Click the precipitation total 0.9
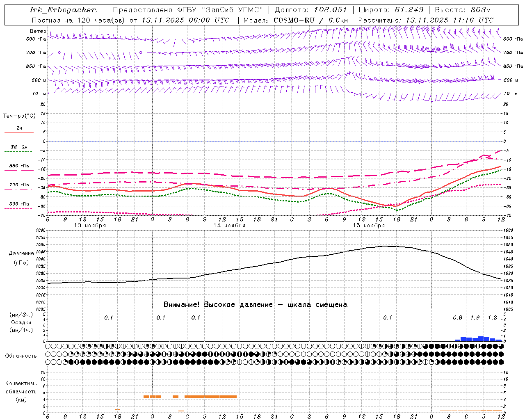The width and height of the screenshot is (525, 420). coord(457,318)
